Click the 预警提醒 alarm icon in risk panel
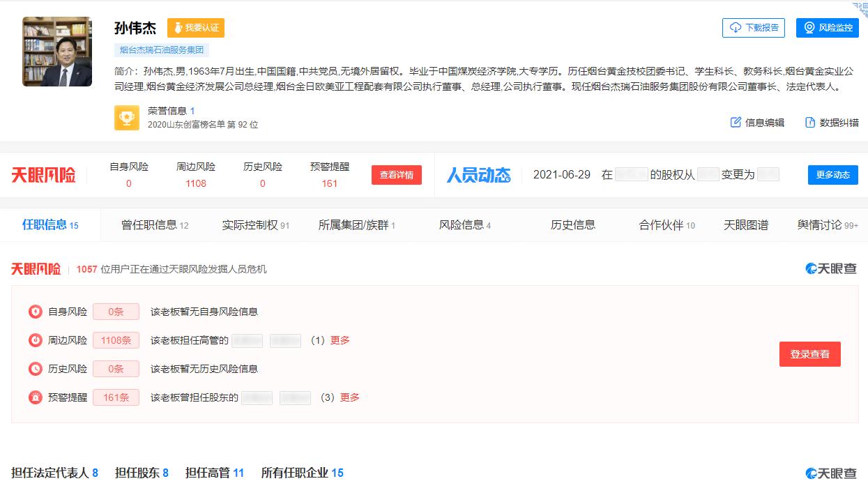 click(35, 397)
